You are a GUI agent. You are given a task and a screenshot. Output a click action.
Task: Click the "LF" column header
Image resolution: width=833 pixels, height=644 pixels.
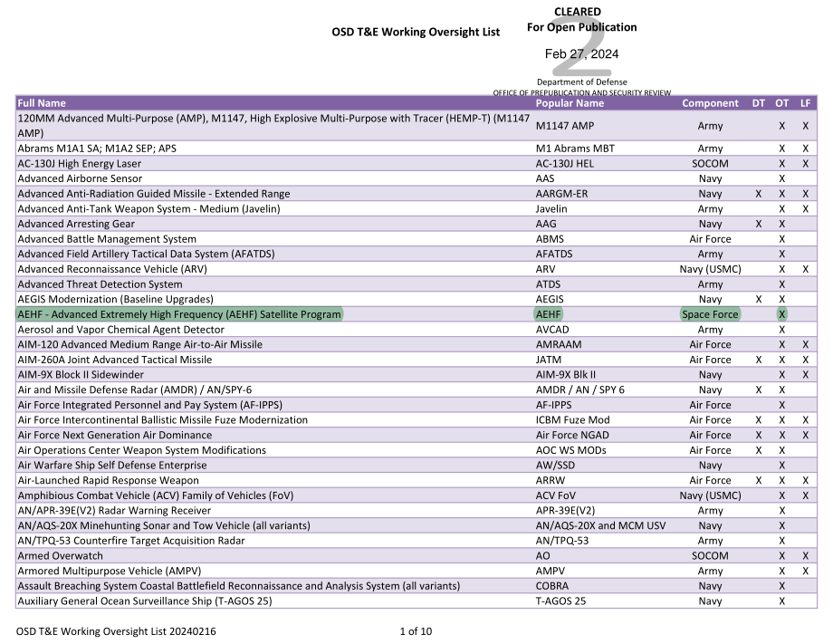coord(805,103)
